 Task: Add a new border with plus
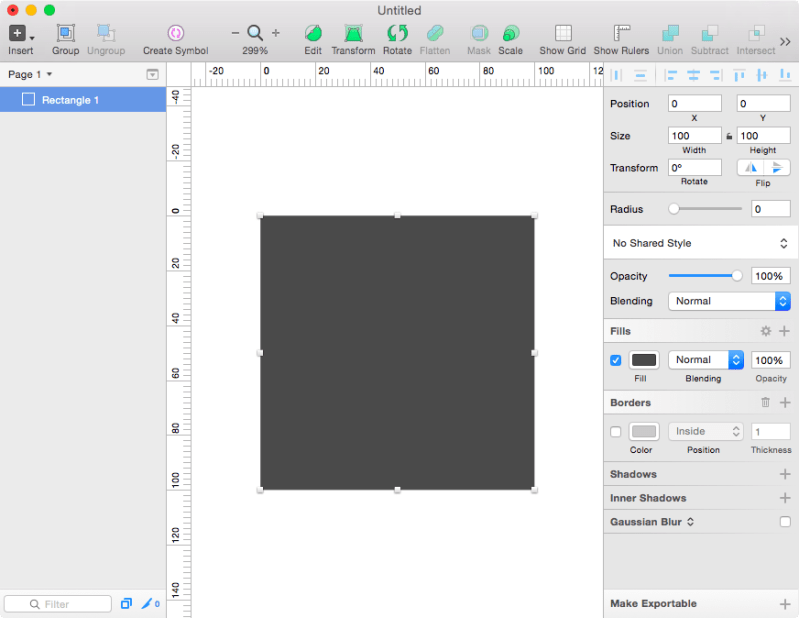785,402
